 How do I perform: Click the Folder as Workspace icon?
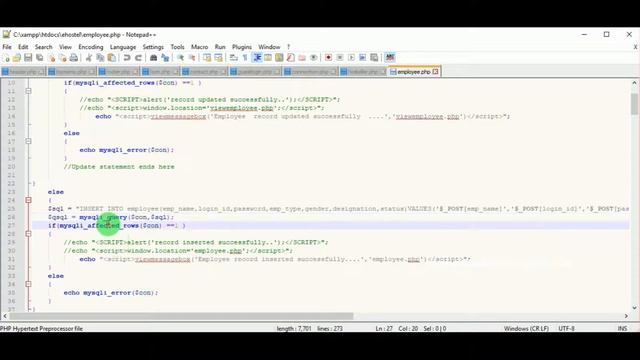(x=302, y=58)
